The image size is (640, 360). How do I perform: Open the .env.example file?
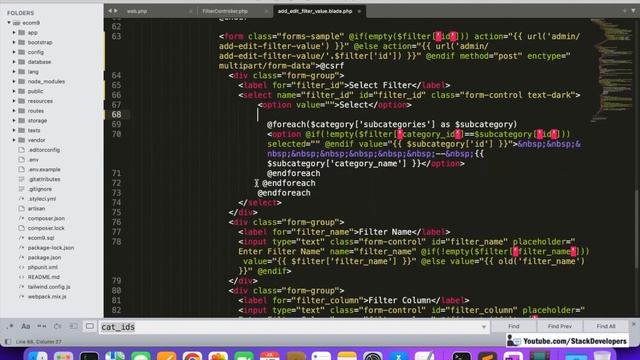[44, 170]
